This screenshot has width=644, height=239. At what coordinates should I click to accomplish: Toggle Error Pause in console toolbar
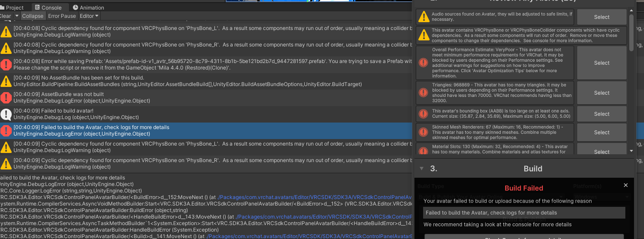coord(62,16)
